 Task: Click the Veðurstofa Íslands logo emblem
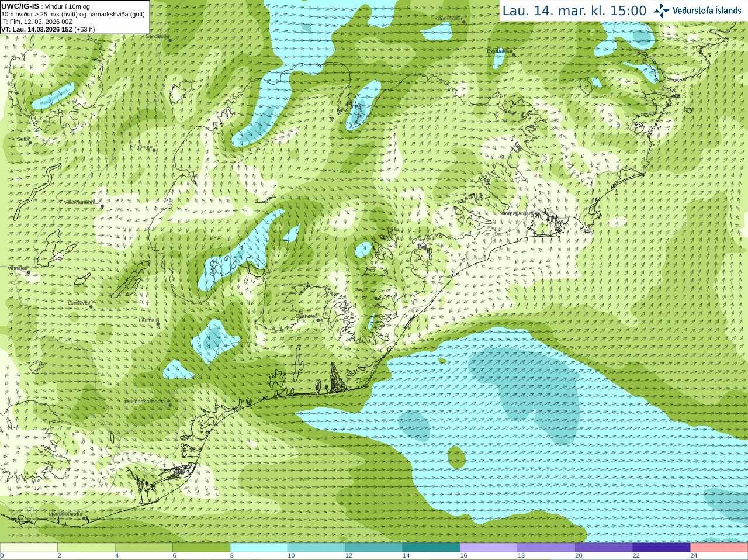[x=662, y=11]
